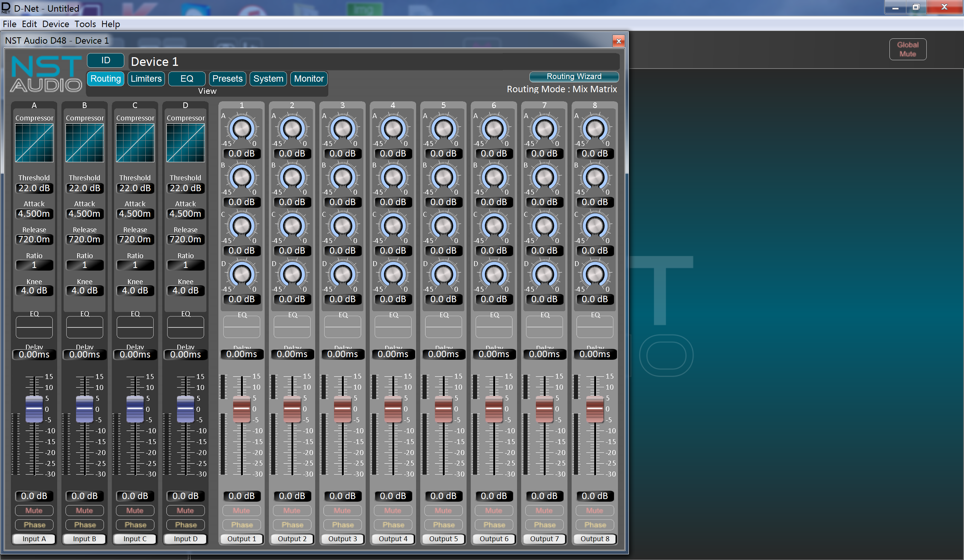Click Output 5's input A mix knob
Viewport: 964px width, 560px height.
pos(443,129)
